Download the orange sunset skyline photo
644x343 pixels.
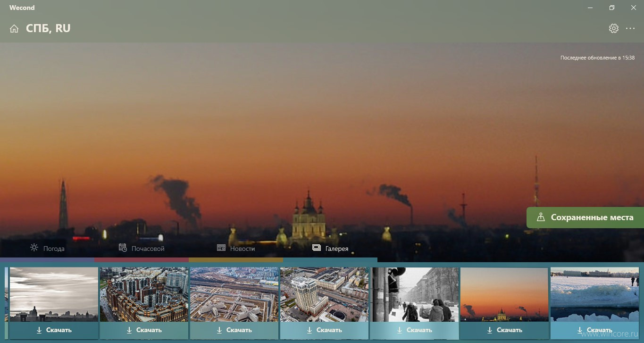point(504,330)
